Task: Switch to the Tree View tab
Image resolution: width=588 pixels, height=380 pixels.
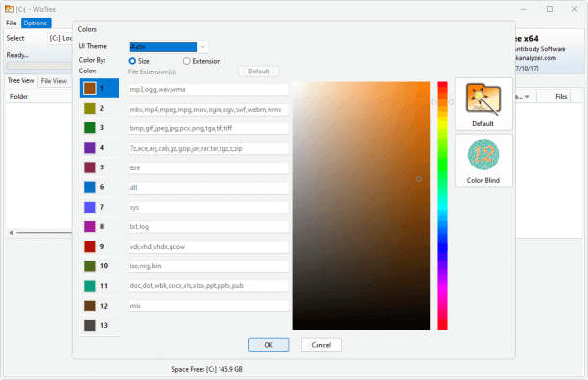Action: click(21, 81)
